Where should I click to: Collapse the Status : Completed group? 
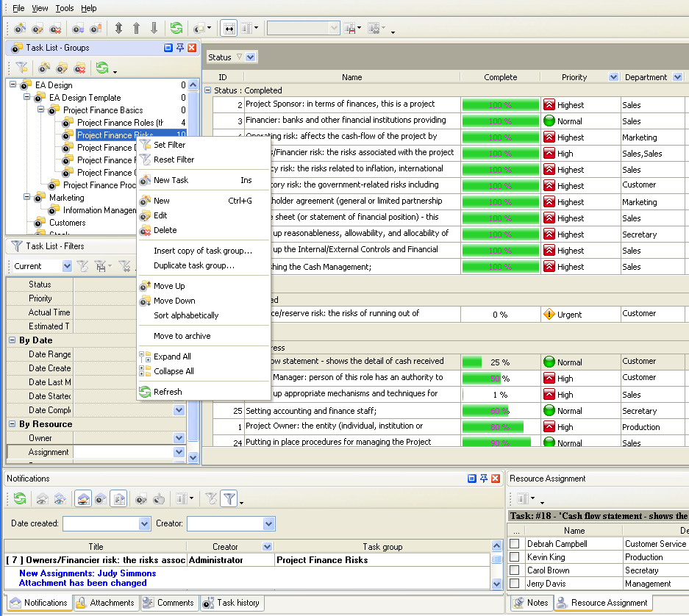coord(208,90)
